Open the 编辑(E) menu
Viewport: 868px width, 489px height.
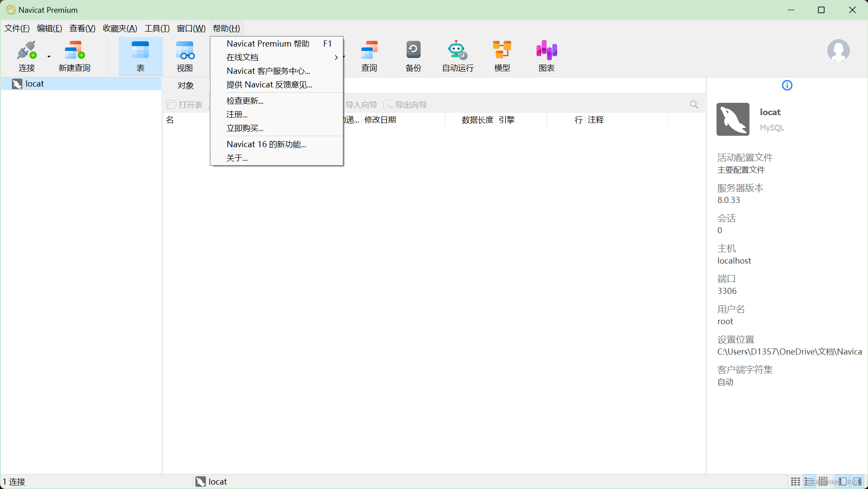click(50, 29)
